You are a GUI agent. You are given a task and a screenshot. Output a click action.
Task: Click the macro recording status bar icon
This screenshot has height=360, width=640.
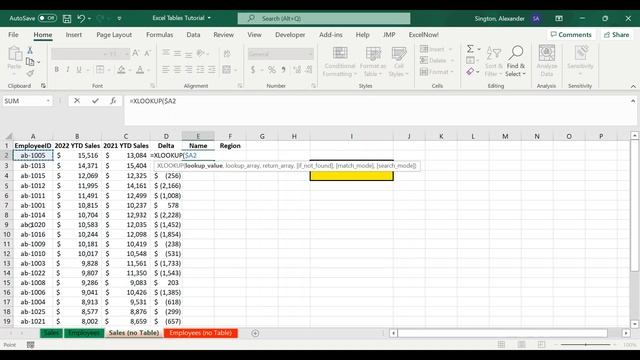pos(30,345)
